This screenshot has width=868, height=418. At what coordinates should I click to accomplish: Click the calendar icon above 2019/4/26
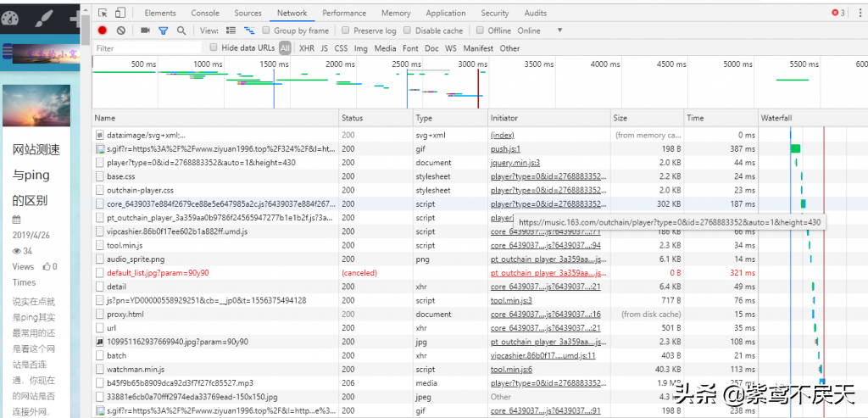pos(16,220)
